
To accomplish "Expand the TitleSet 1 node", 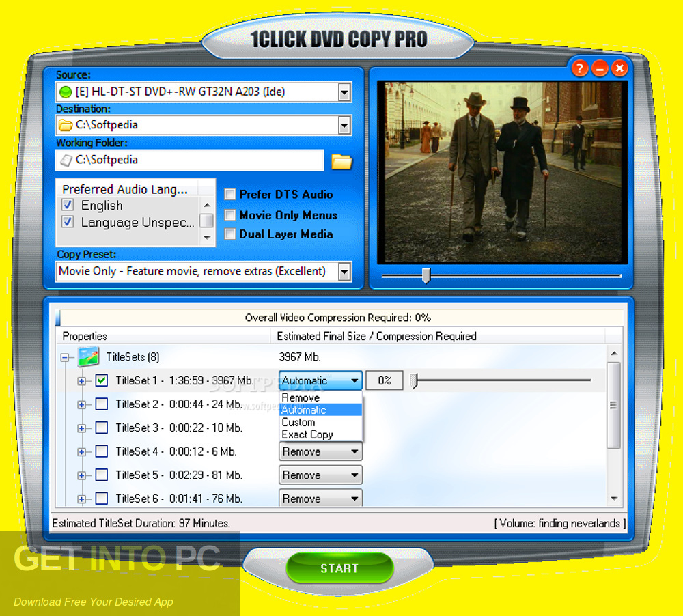I will (81, 381).
